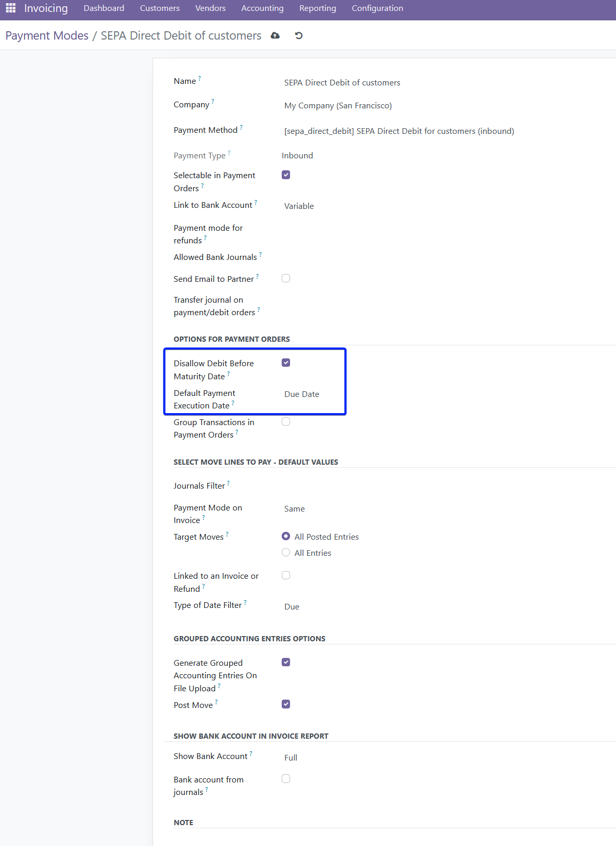Screen dimensions: 616x846
Task: Uncheck Selectable in Payment Orders checkbox
Action: point(286,175)
